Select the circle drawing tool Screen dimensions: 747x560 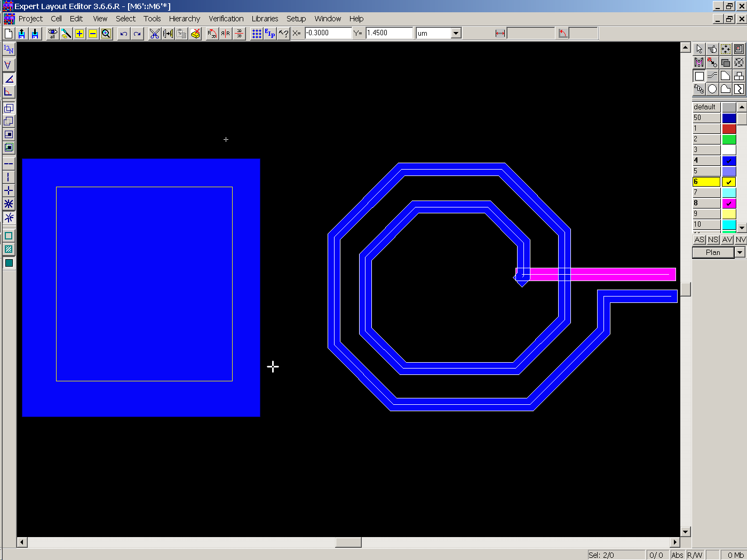tap(712, 89)
